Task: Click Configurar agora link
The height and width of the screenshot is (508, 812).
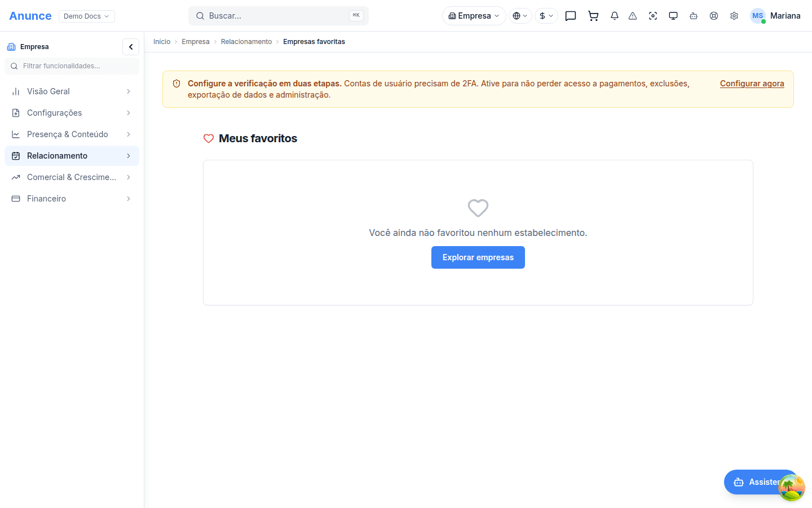Action: [752, 84]
